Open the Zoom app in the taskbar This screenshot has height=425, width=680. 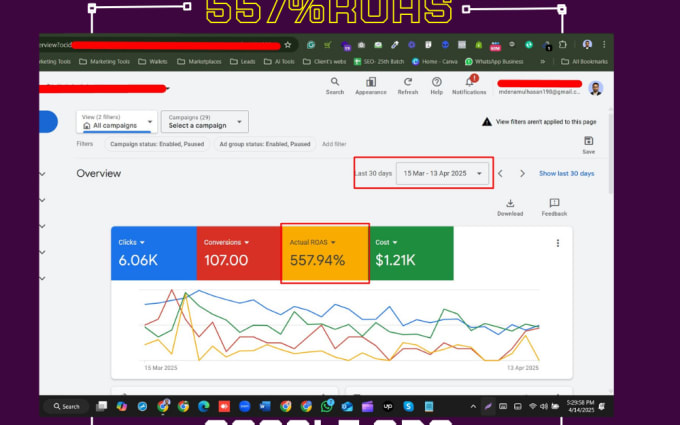tap(245, 406)
